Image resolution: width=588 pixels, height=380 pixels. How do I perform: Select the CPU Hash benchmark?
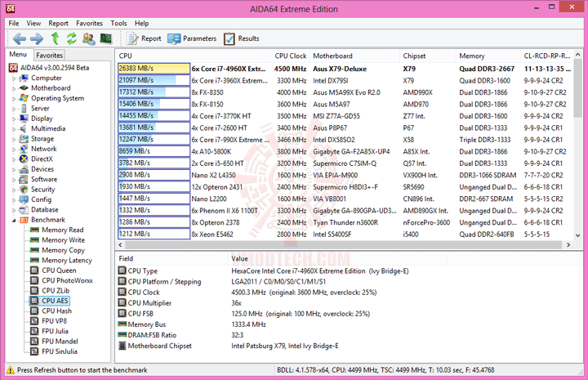tap(56, 311)
